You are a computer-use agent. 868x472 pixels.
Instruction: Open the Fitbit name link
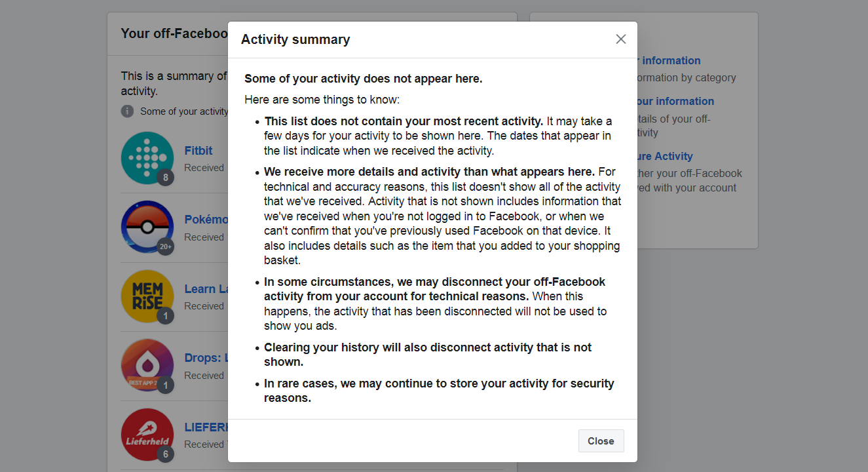point(198,151)
